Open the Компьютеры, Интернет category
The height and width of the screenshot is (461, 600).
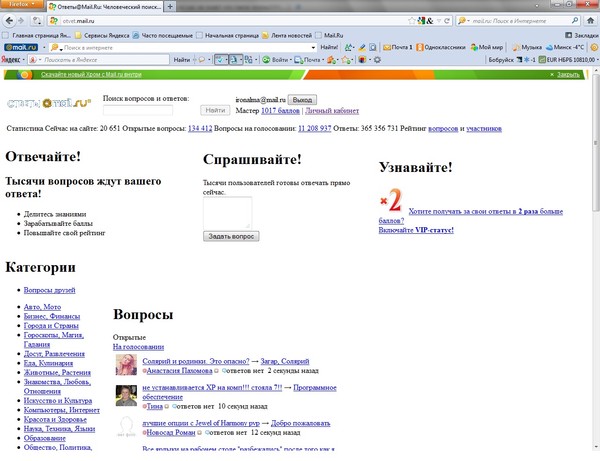pyautogui.click(x=62, y=410)
